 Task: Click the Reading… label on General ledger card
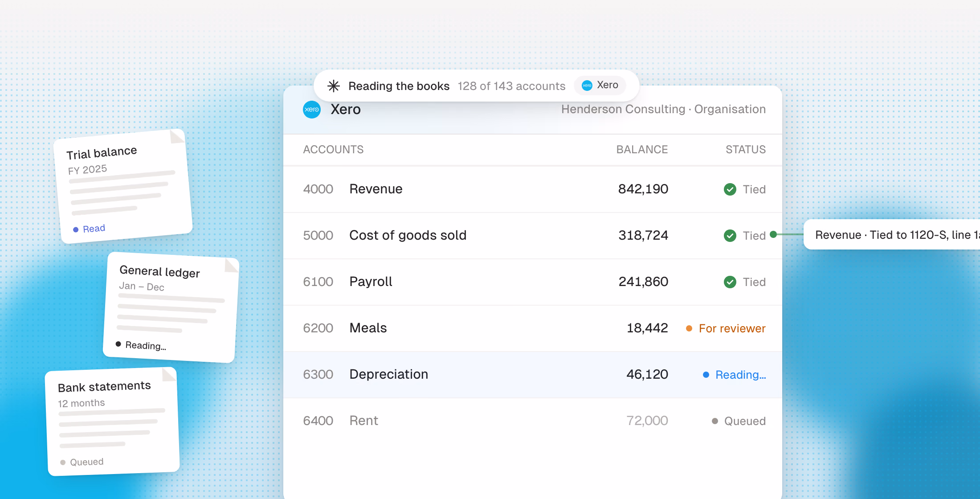tap(146, 345)
